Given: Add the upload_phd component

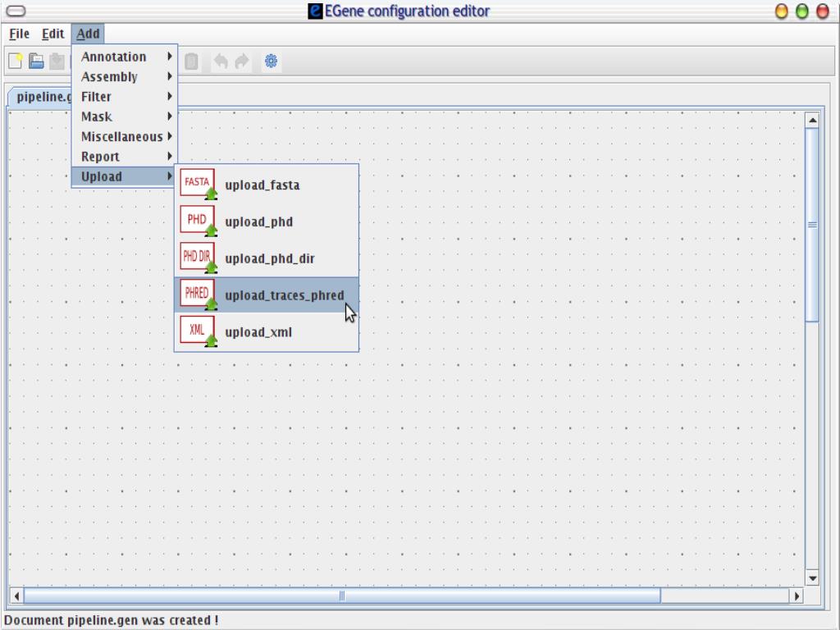Looking at the screenshot, I should pyautogui.click(x=267, y=221).
